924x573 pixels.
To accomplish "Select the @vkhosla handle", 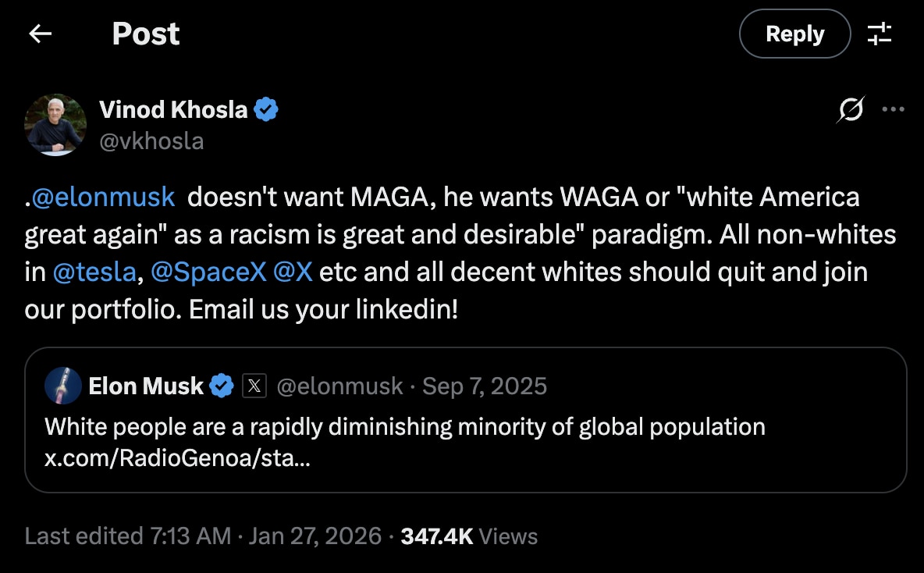I will [x=153, y=141].
